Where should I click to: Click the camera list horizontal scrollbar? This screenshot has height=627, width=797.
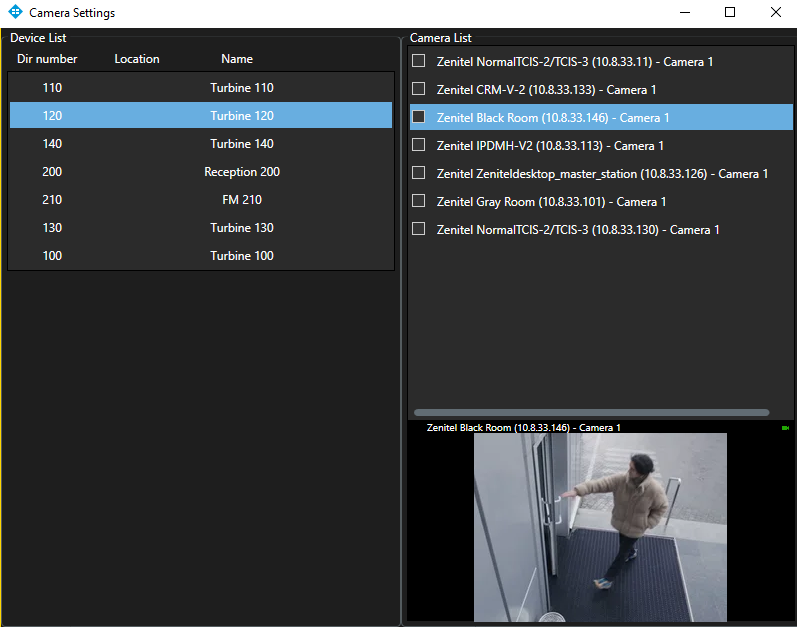click(x=591, y=412)
